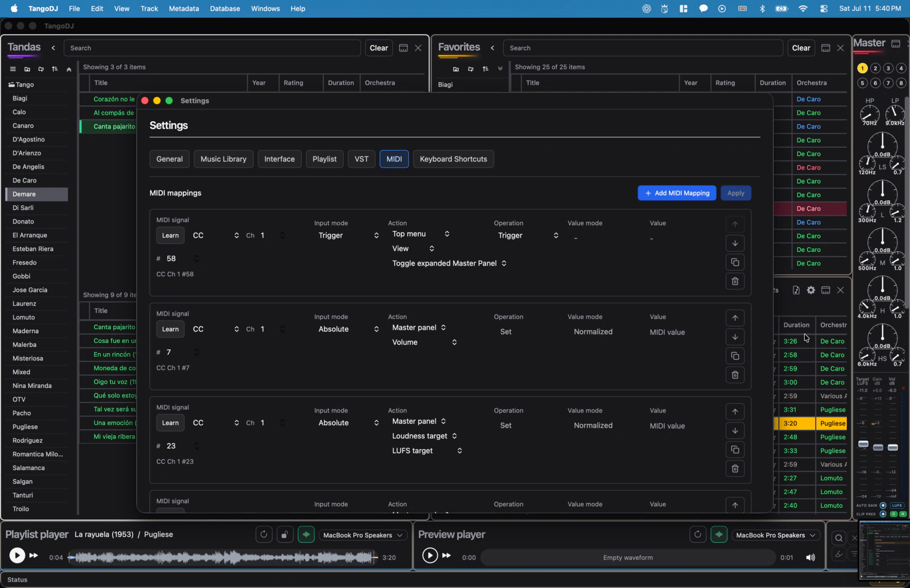Click the Apply button in MIDI settings
Viewport: 910px width, 588px height.
(735, 193)
